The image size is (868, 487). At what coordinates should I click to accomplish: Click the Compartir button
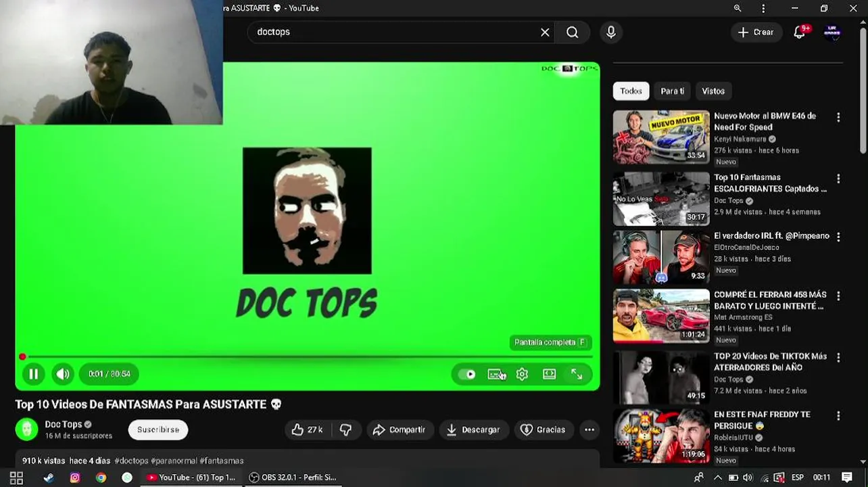point(400,430)
